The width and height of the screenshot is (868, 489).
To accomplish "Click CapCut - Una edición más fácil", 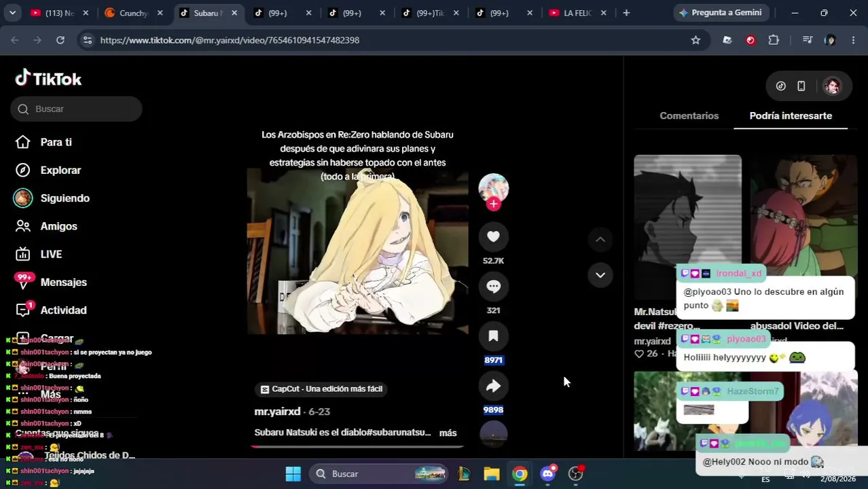I will tap(322, 389).
